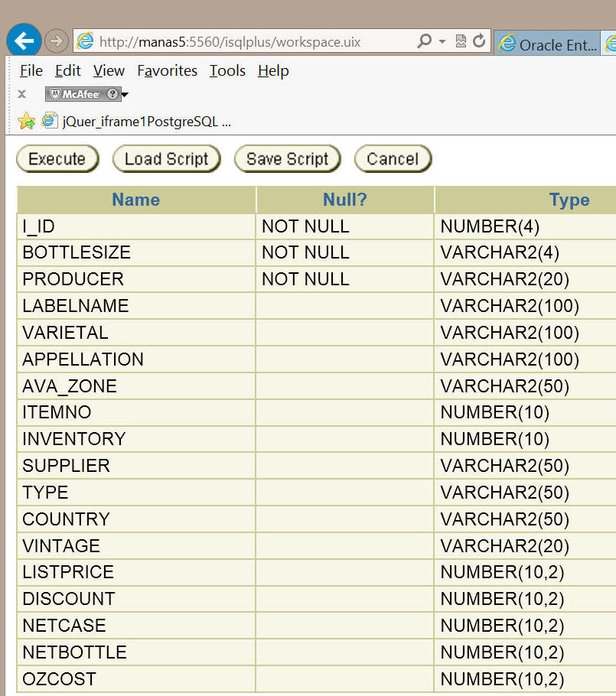Select the BOTTLESIZE name cell

click(x=136, y=252)
